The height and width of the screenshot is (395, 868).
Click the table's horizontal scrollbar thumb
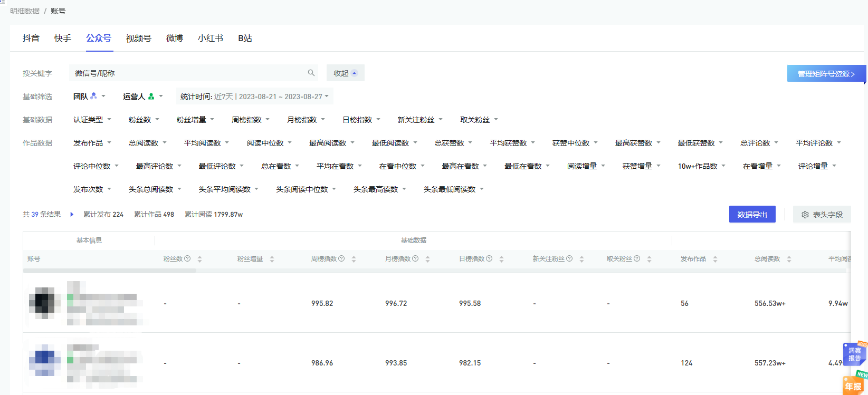pyautogui.click(x=110, y=271)
